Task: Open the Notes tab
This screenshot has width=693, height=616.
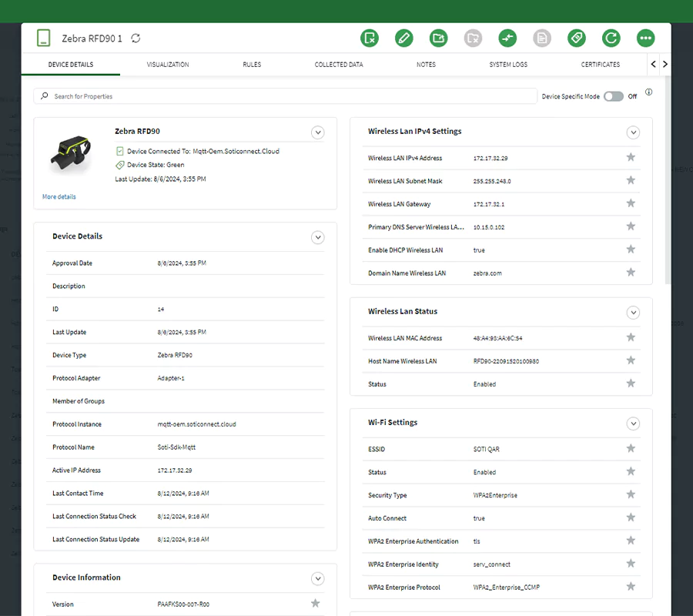Action: point(426,65)
